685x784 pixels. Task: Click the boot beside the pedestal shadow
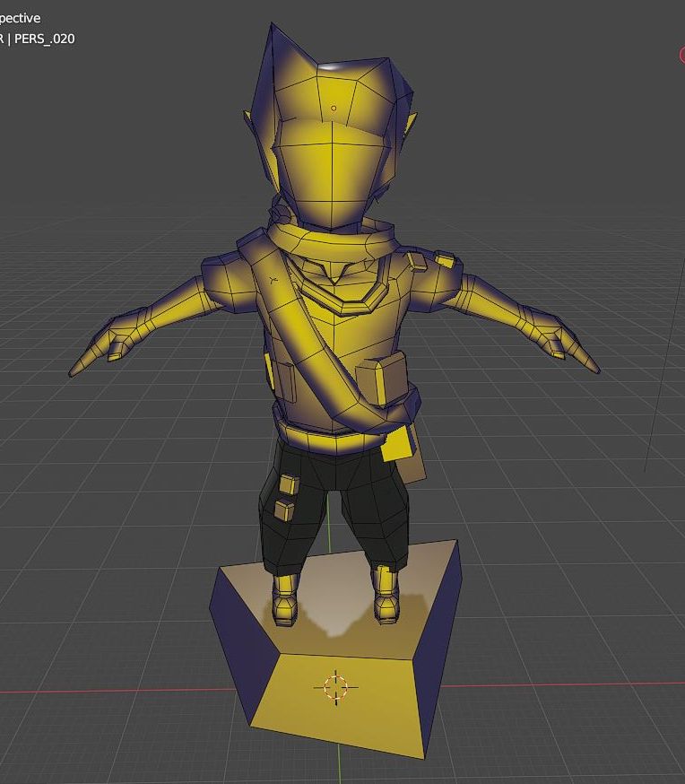pos(286,599)
